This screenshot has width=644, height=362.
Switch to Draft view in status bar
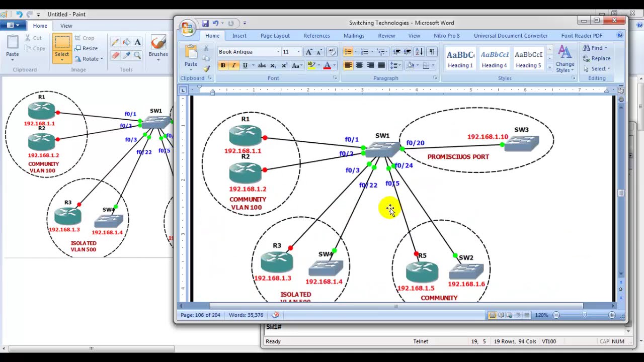[x=527, y=315]
